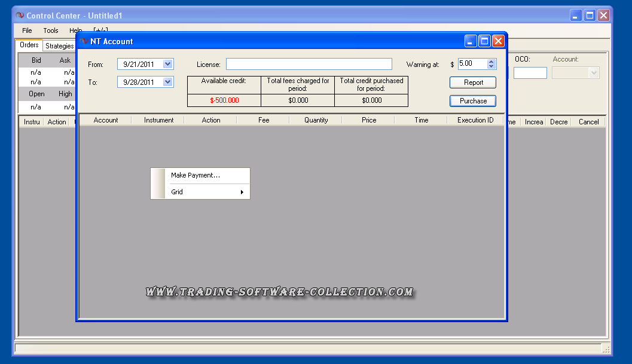Open the To date dropdown
632x364 pixels.
click(167, 82)
